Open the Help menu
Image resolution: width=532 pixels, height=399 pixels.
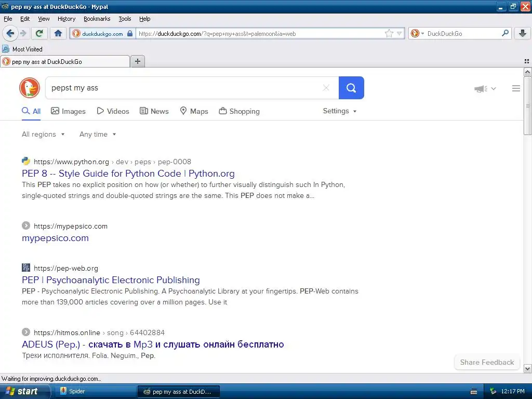click(x=144, y=19)
